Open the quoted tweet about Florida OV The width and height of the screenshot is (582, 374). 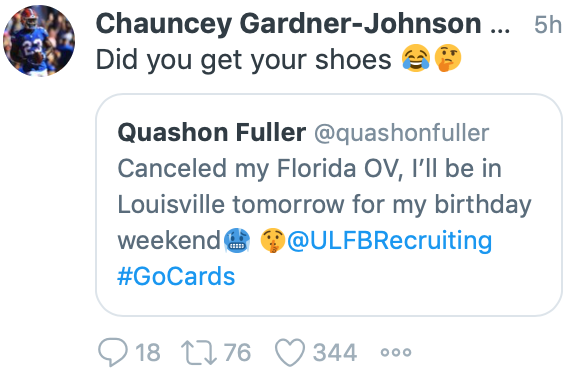(x=329, y=205)
